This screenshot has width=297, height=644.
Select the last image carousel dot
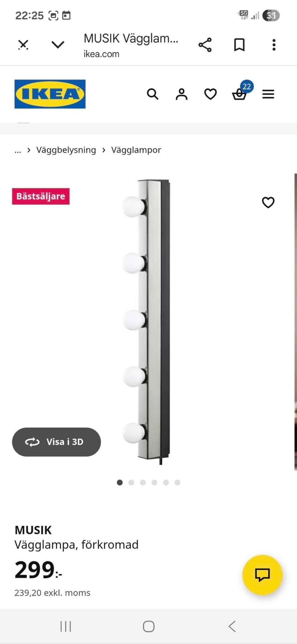click(177, 482)
